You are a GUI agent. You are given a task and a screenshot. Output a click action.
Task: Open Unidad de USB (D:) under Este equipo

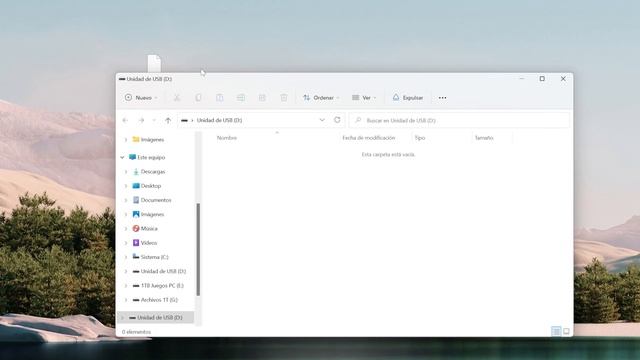(x=159, y=271)
